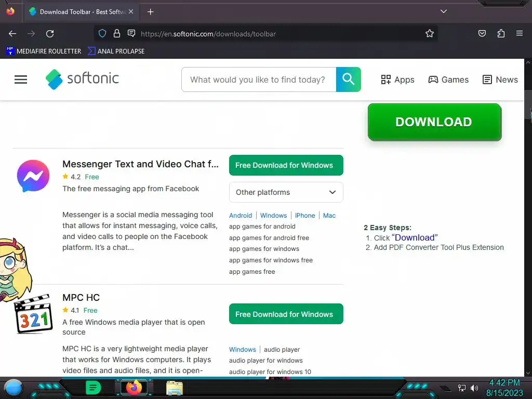532x399 pixels.
Task: Open the Games section
Action: click(448, 79)
